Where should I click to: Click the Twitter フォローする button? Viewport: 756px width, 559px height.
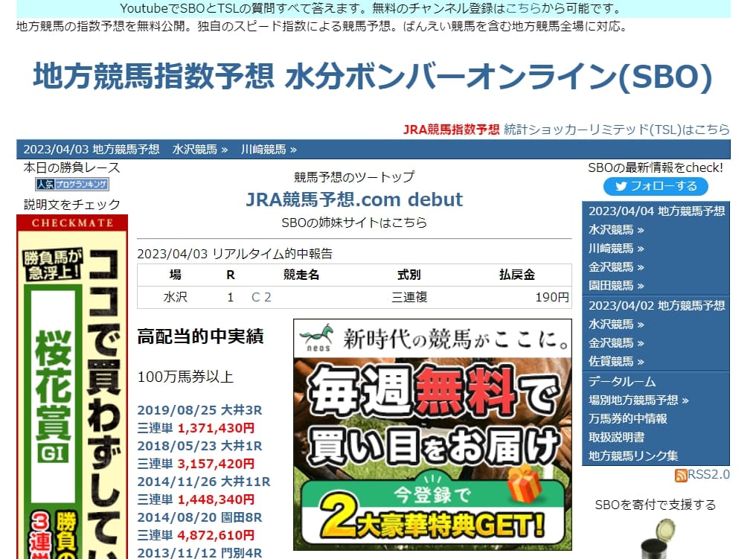coord(656,186)
